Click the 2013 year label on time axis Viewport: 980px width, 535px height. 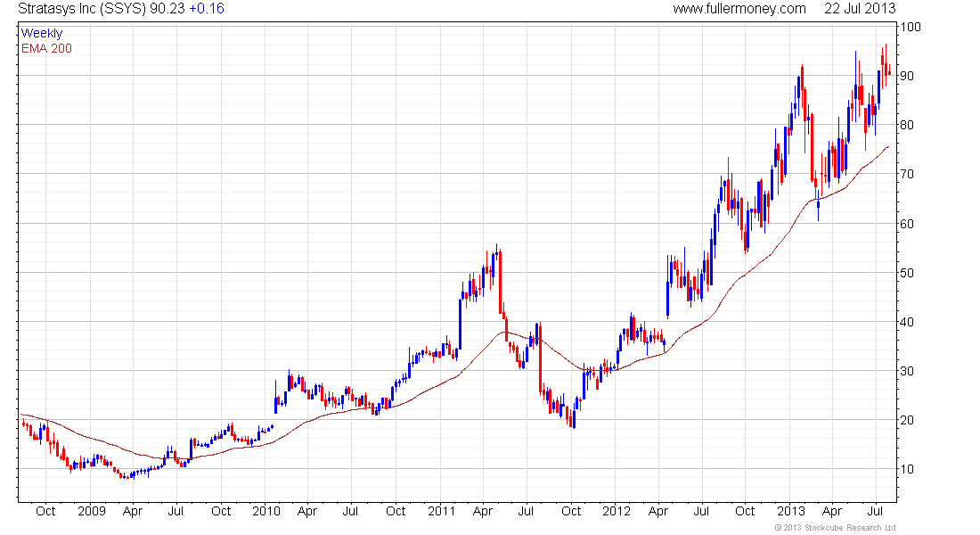[791, 511]
